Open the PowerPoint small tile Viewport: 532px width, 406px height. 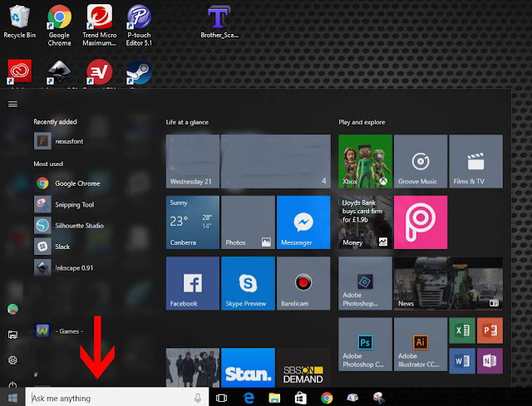[490, 330]
